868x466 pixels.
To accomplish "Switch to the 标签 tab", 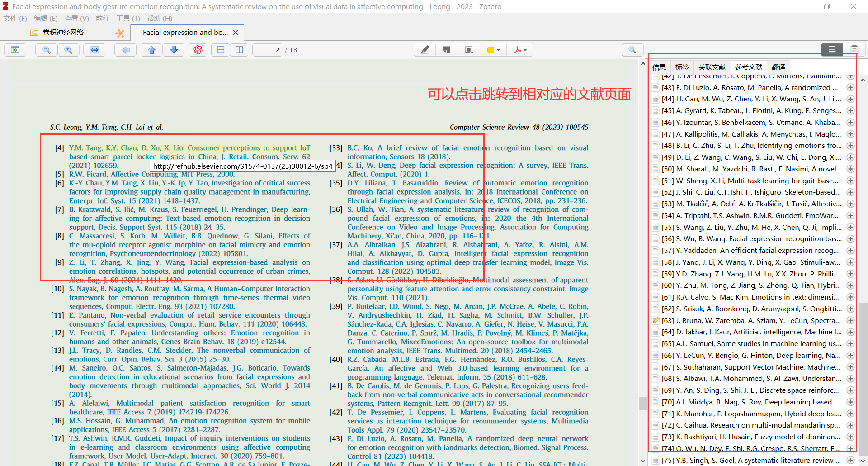I will (x=682, y=67).
